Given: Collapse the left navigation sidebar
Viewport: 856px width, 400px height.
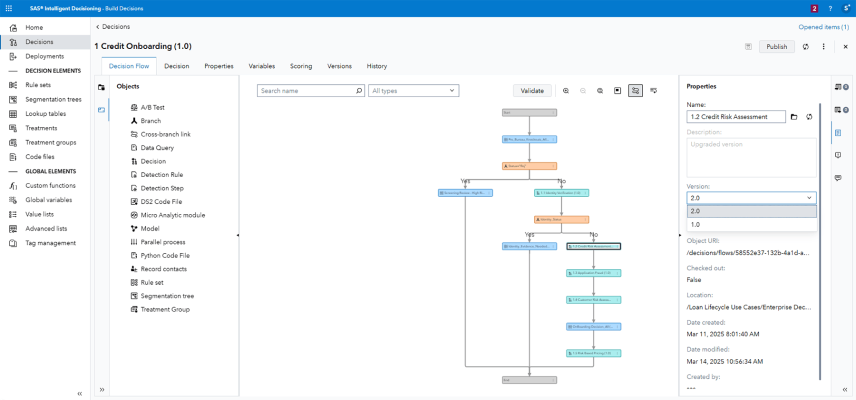Looking at the screenshot, I should click(x=80, y=393).
